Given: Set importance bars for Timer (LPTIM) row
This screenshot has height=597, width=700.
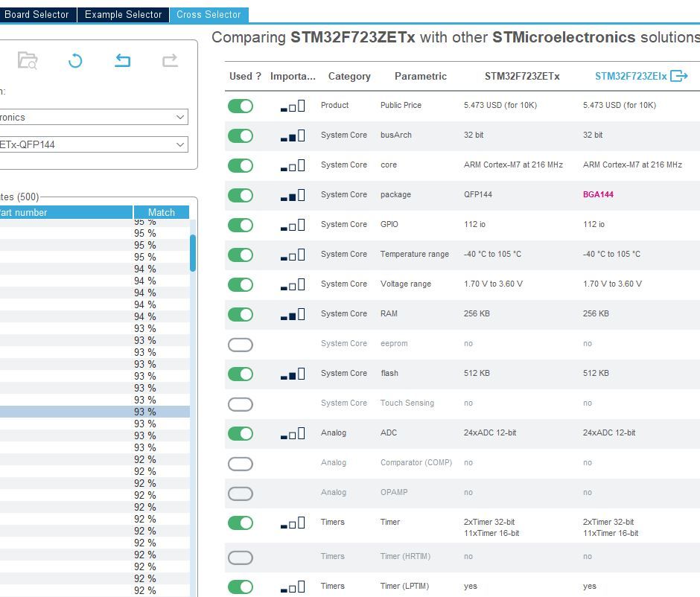Looking at the screenshot, I should coord(293,587).
